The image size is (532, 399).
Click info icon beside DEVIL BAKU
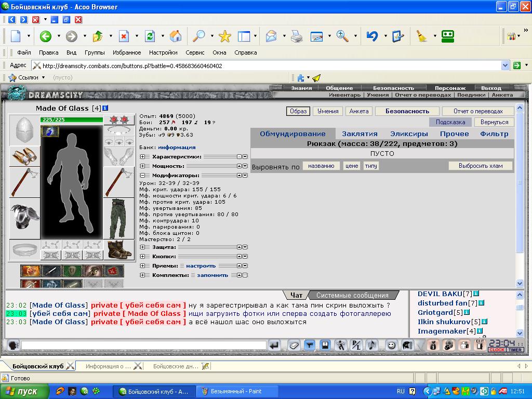[476, 294]
